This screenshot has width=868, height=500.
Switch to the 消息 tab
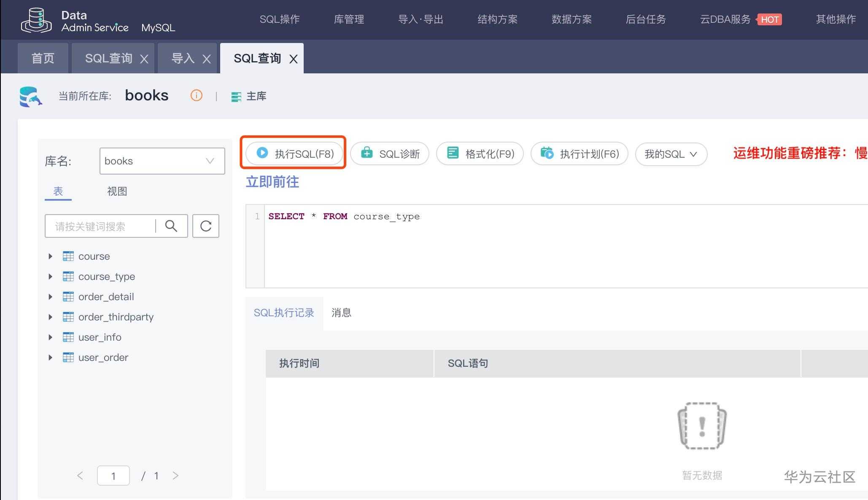coord(341,313)
